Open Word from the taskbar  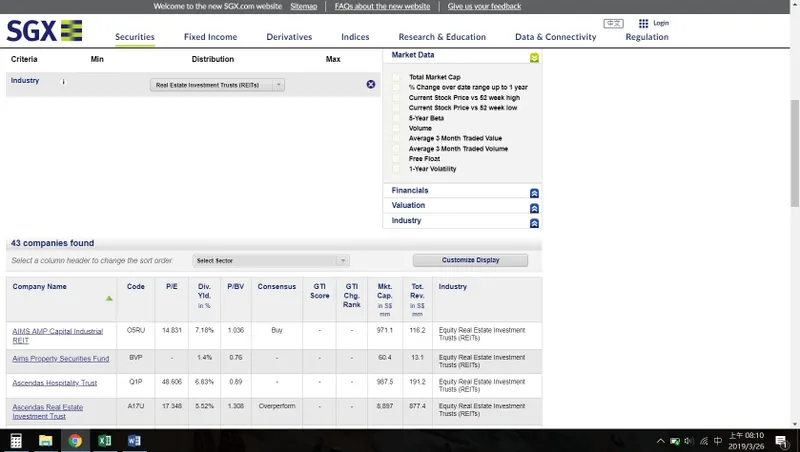pos(134,441)
